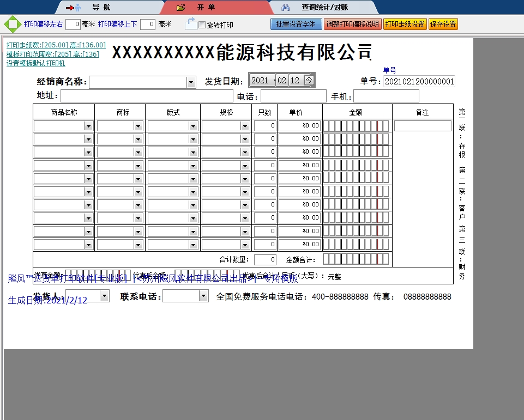This screenshot has width=524, height=420.
Task: Click the binoculars icon on 查询统计/对账 tab
Action: tap(286, 7)
